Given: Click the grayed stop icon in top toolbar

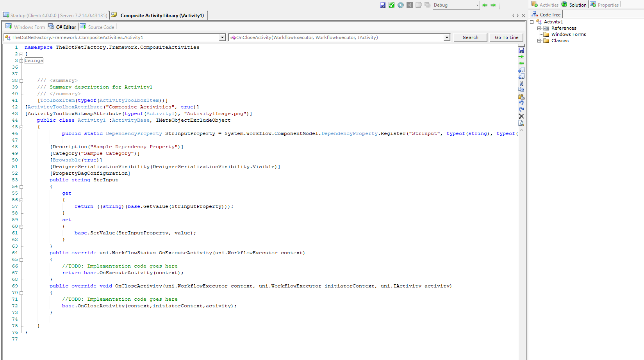Looking at the screenshot, I should [x=410, y=5].
